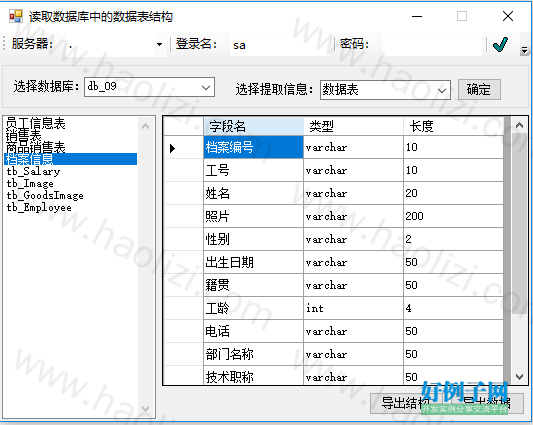Open the toolbar overflow arrow
This screenshot has width=533, height=425.
(524, 50)
